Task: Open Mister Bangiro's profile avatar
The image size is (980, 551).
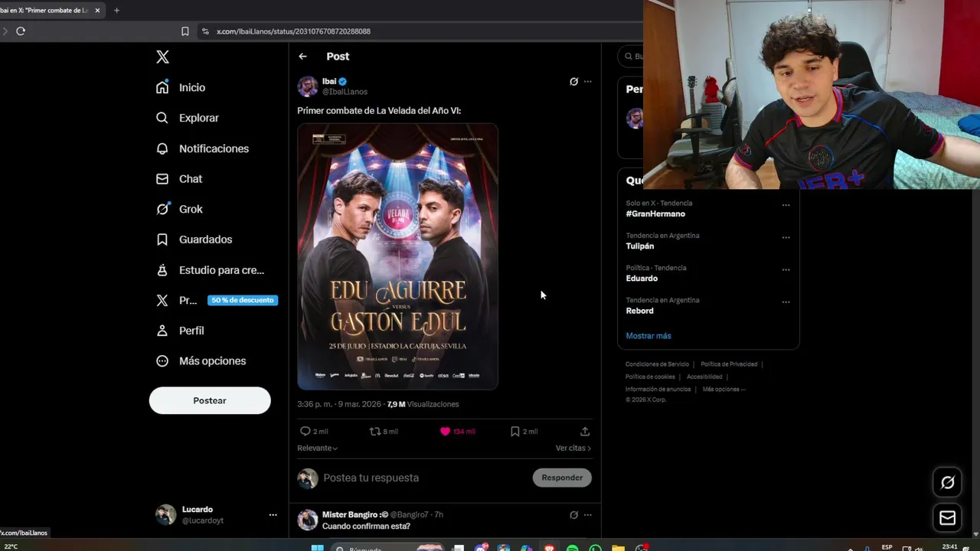Action: (308, 520)
